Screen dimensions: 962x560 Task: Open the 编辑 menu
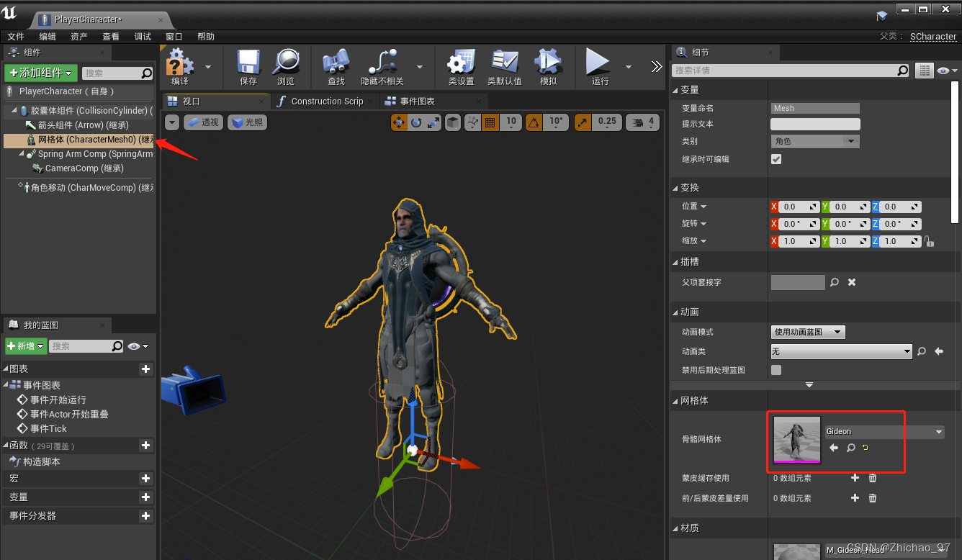[48, 37]
